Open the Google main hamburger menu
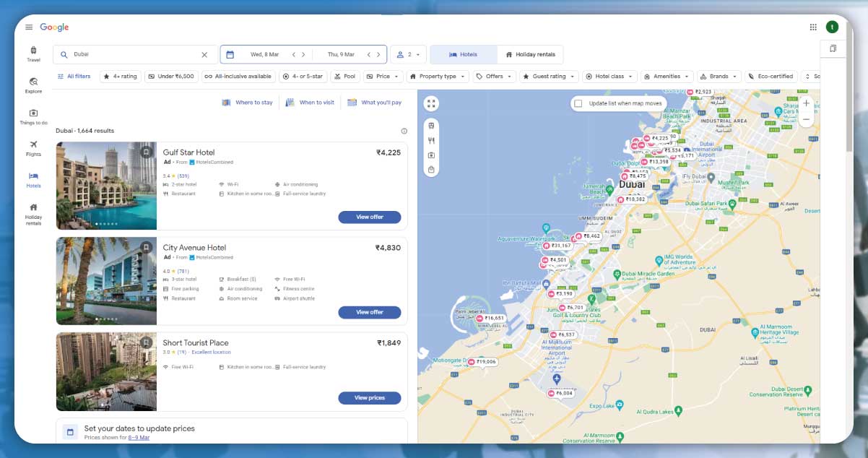868x458 pixels. pyautogui.click(x=29, y=27)
